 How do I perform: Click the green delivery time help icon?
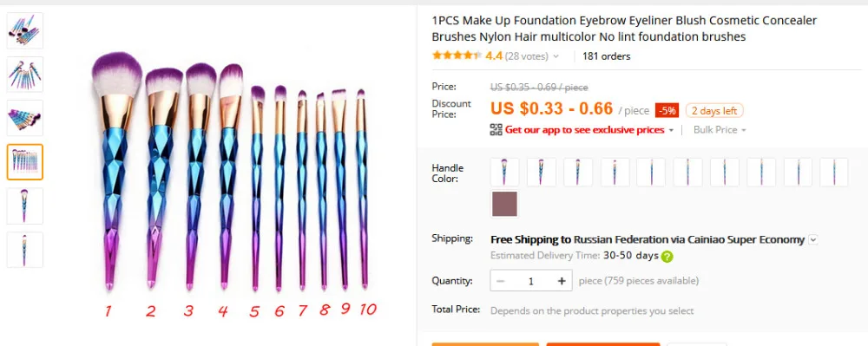[667, 257]
